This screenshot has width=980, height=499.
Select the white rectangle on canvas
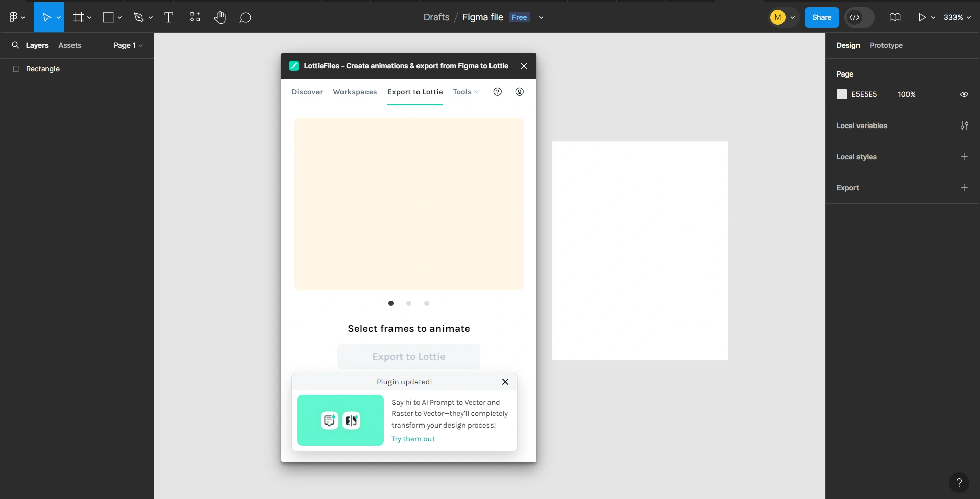pos(640,251)
